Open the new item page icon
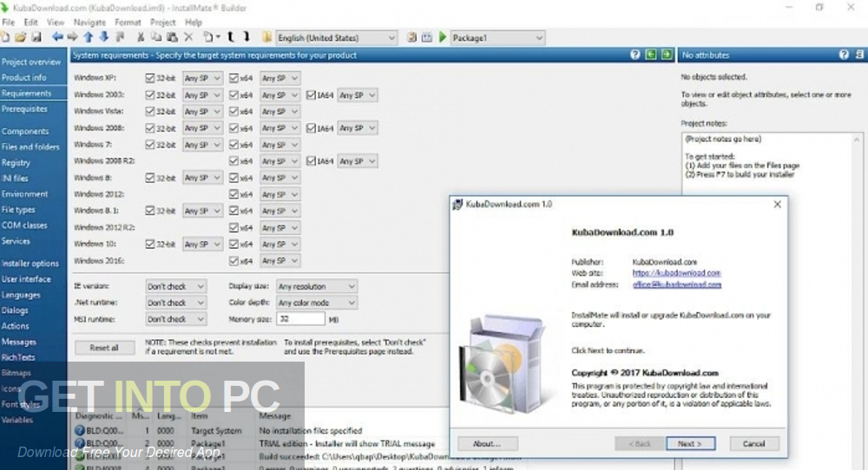The height and width of the screenshot is (470, 868). pos(208,37)
